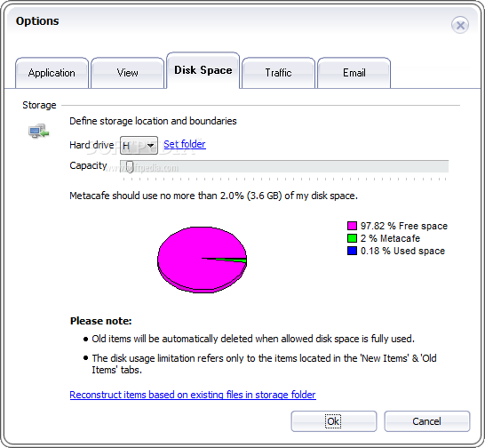The image size is (485, 448).
Task: Click the 'Please note:' heading
Action: point(101,321)
